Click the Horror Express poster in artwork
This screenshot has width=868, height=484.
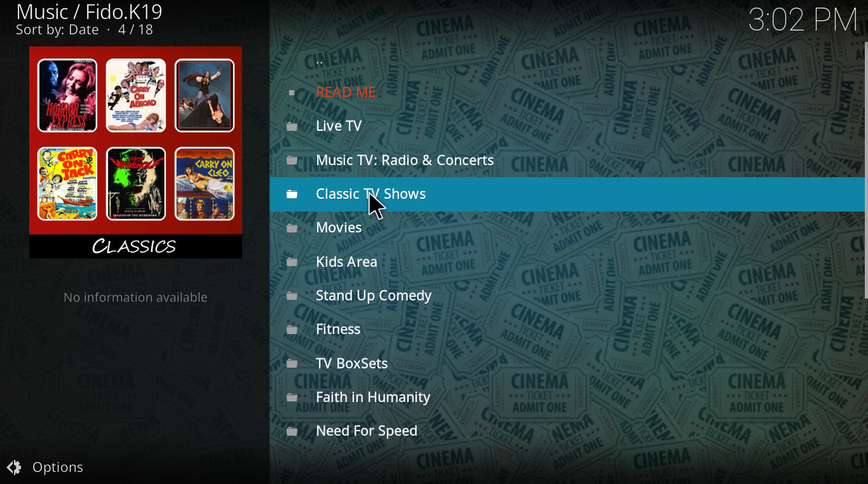pyautogui.click(x=67, y=95)
